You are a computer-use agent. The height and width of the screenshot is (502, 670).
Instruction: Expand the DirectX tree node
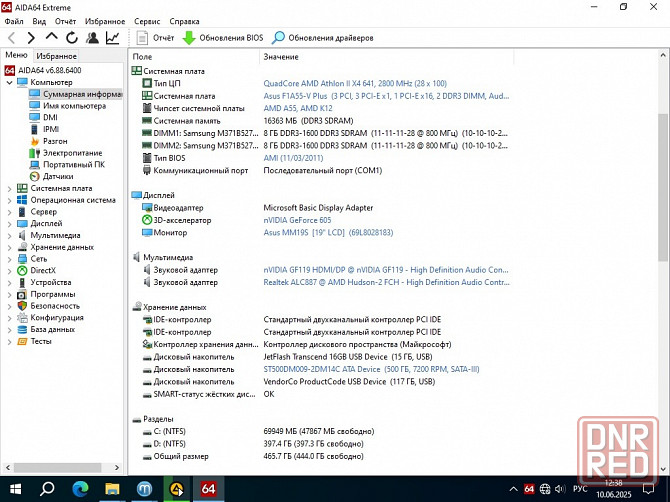(x=9, y=270)
